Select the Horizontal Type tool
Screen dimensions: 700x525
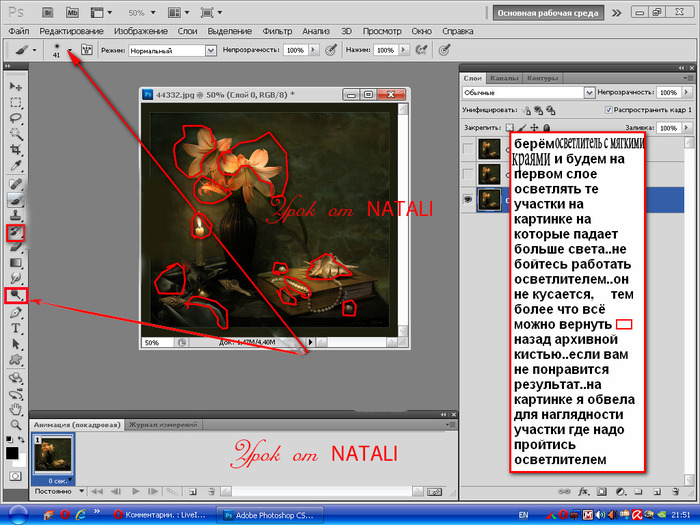coord(16,328)
